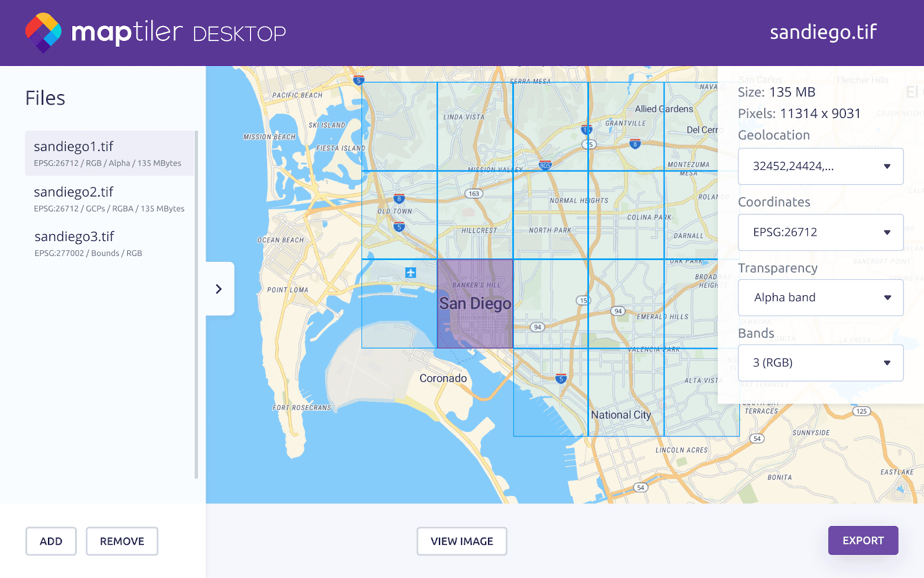
Task: Select sandiego3.tif in the Files list
Action: [x=73, y=236]
